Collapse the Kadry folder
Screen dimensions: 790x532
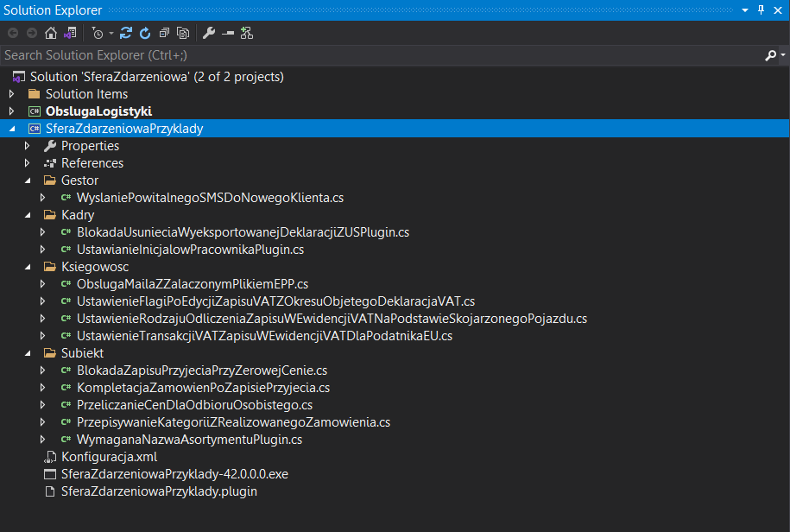pos(28,215)
